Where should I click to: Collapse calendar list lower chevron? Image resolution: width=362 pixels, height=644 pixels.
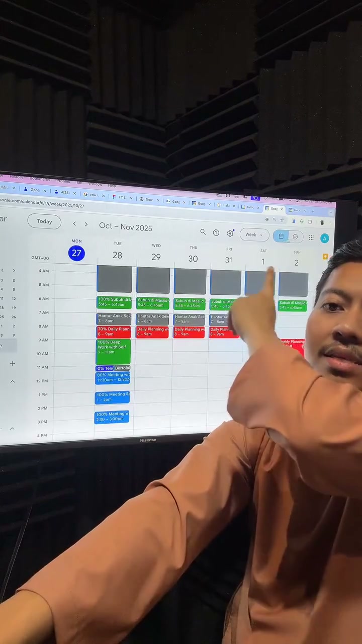[12, 429]
